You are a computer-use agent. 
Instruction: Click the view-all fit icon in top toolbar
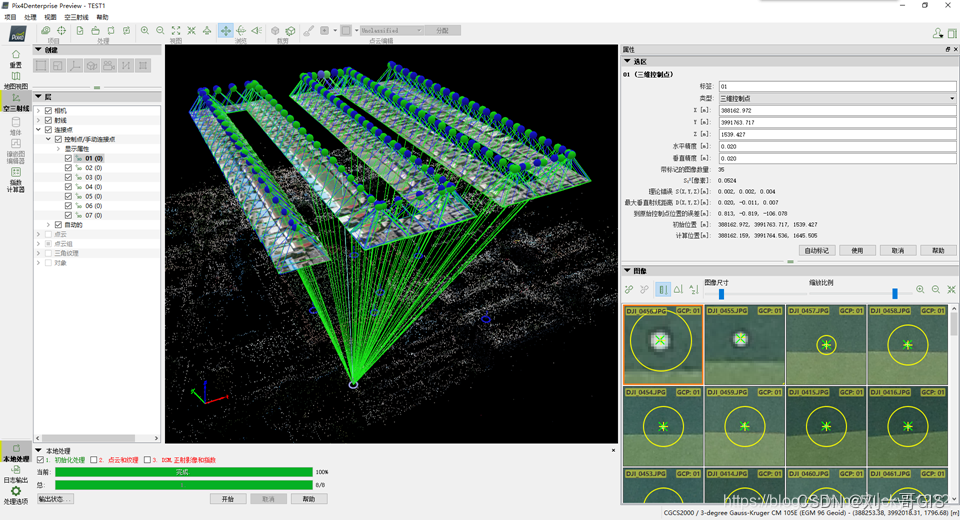[176, 31]
